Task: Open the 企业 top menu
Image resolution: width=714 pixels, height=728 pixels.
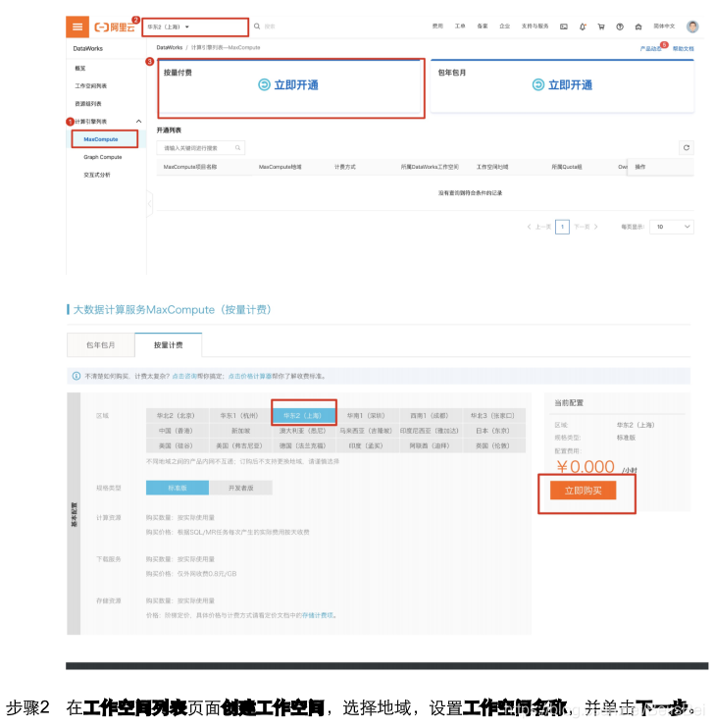Action: (x=505, y=26)
